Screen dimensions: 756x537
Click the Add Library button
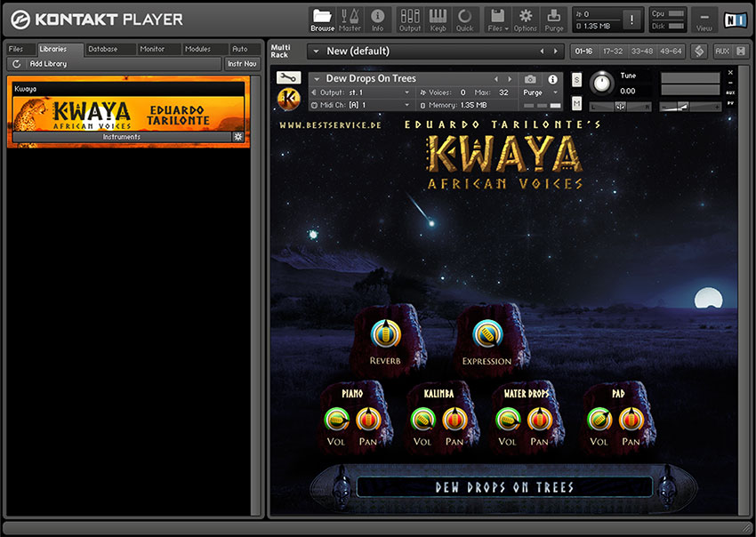48,64
